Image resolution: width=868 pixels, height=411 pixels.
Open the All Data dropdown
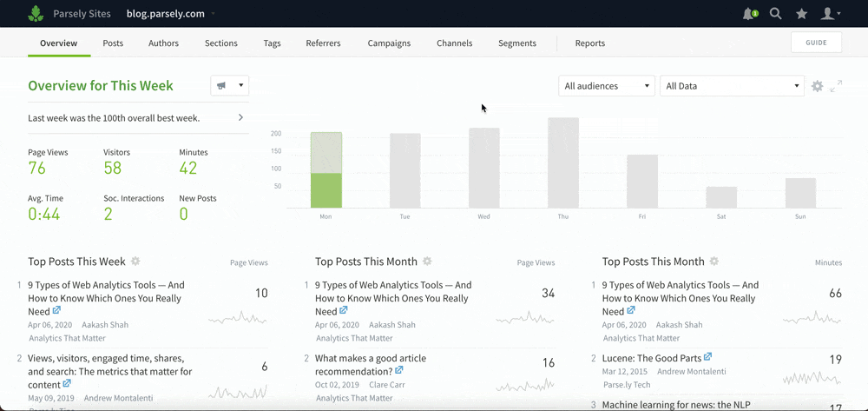click(732, 86)
